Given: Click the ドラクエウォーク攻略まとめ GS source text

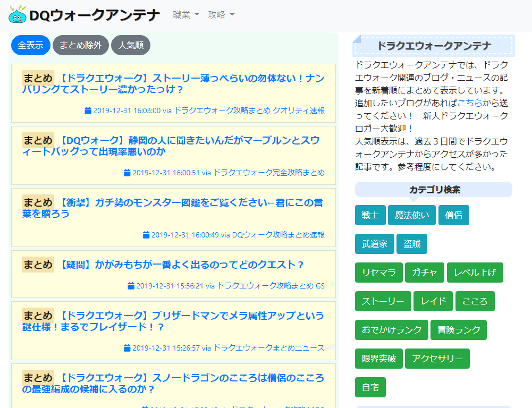Looking at the screenshot, I should [271, 286].
